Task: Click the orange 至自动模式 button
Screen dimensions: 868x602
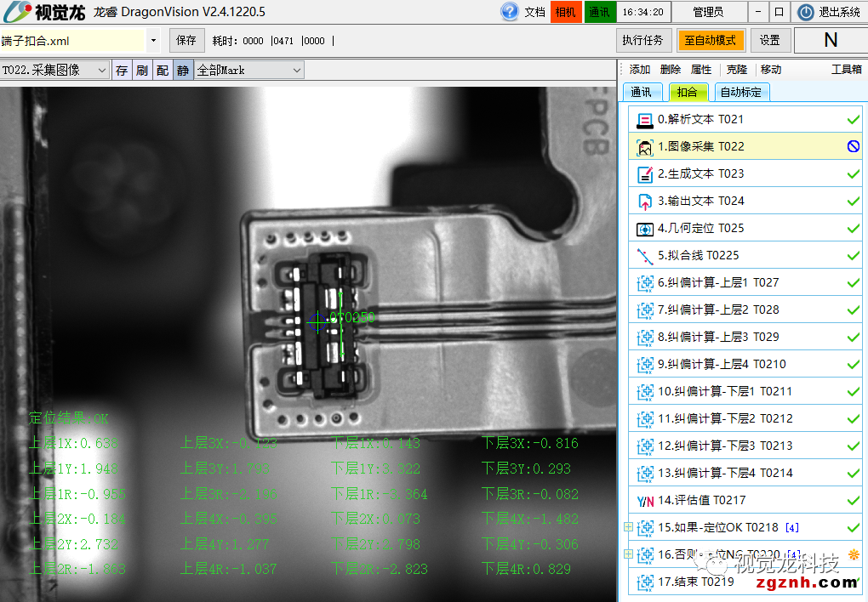Action: [x=710, y=40]
